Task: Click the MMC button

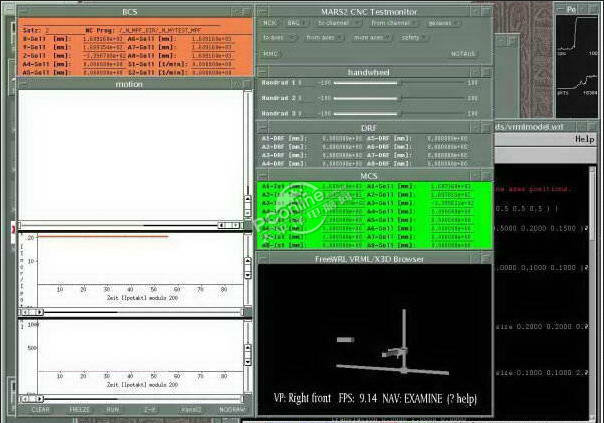Action: (271, 53)
